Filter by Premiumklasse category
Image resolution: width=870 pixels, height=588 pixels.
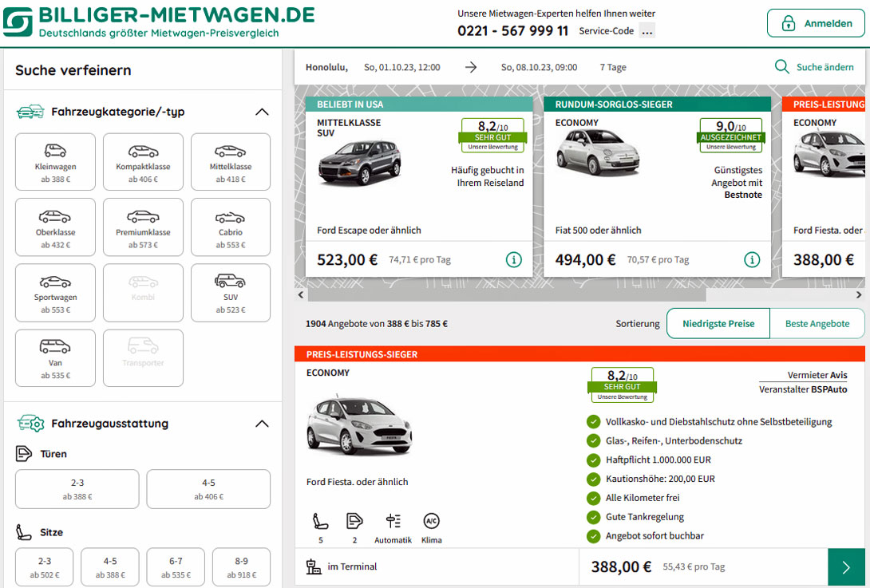143,227
